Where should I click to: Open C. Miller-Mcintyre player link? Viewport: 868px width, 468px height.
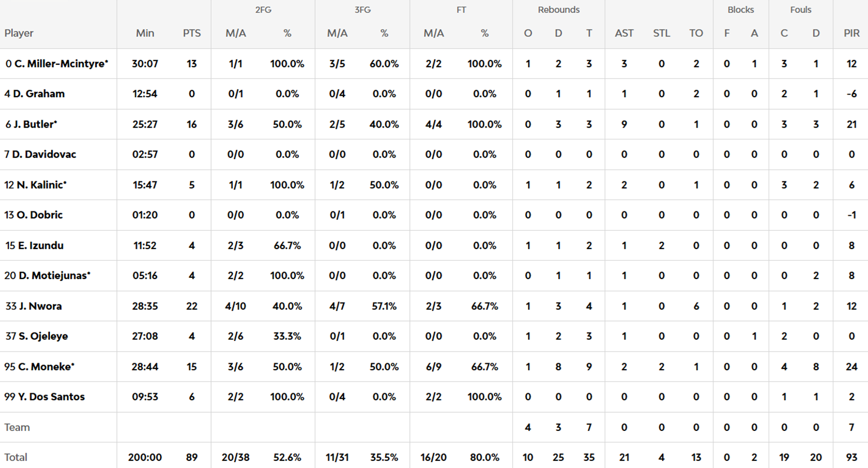coord(61,64)
